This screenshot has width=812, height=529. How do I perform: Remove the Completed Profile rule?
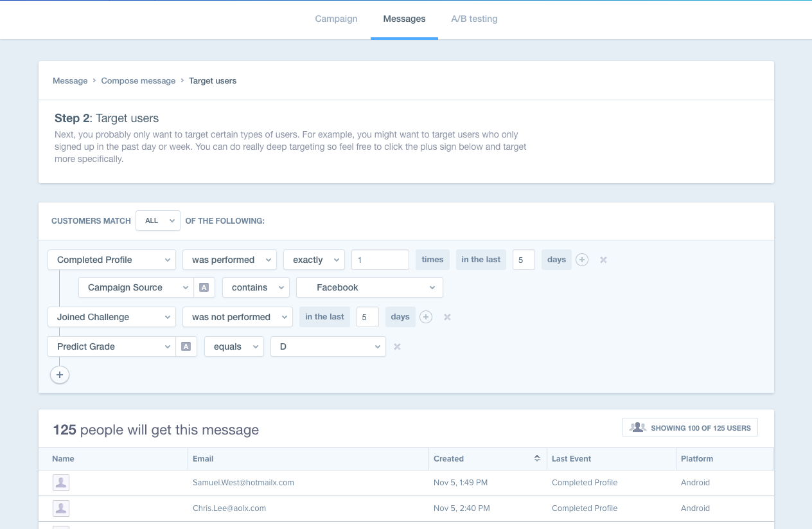coord(603,260)
